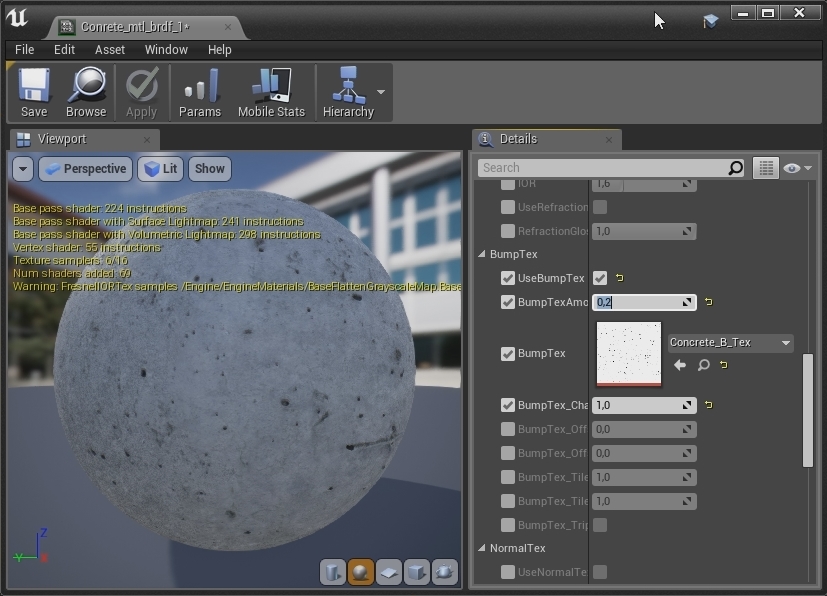Open the Params toolbar option
827x596 pixels.
tap(200, 92)
